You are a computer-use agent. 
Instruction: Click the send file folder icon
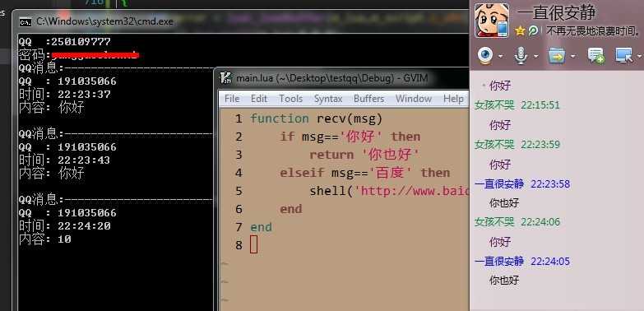(x=557, y=55)
